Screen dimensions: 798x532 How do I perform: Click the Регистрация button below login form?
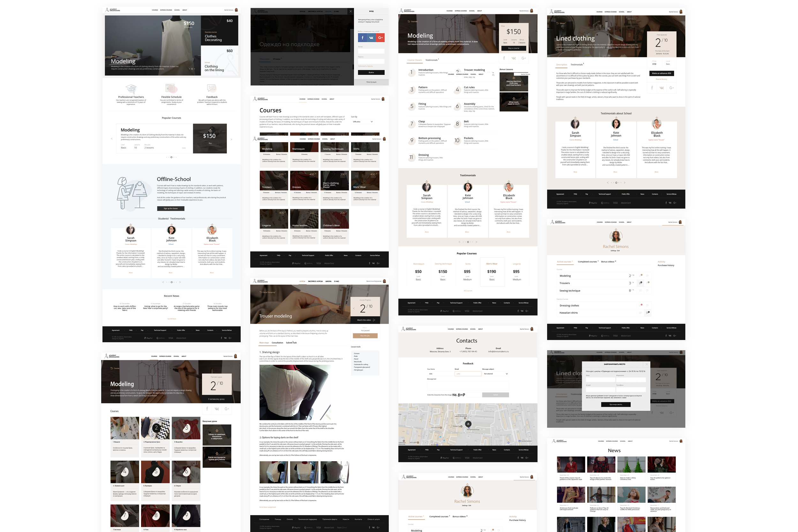coord(371,82)
